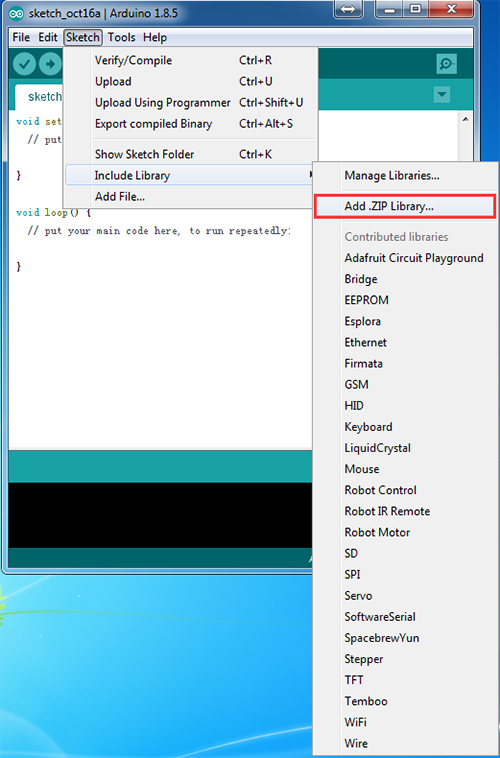The height and width of the screenshot is (758, 500).
Task: Include the TFT library
Action: 405,680
